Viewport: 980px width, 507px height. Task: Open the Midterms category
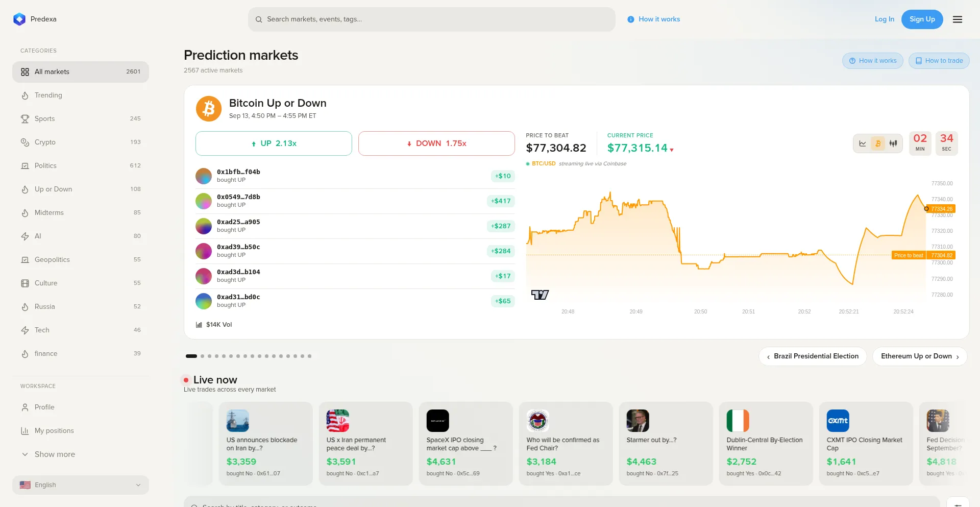(x=81, y=213)
